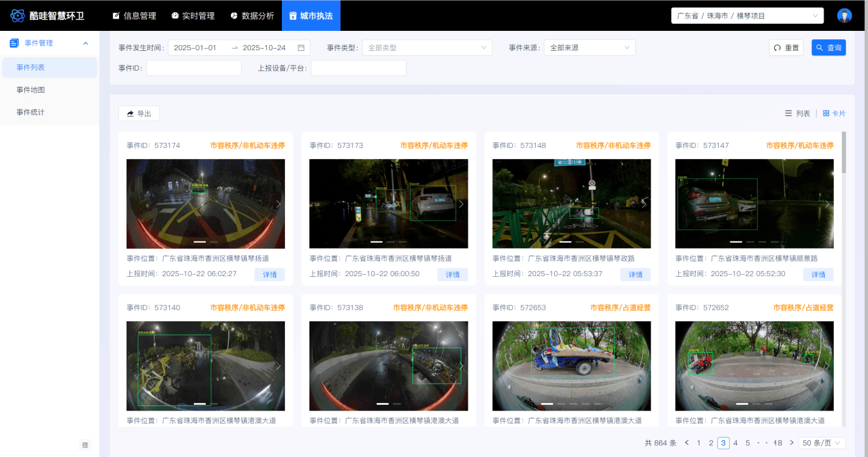The width and height of the screenshot is (868, 457).
Task: Click the 导出 export button
Action: (139, 113)
